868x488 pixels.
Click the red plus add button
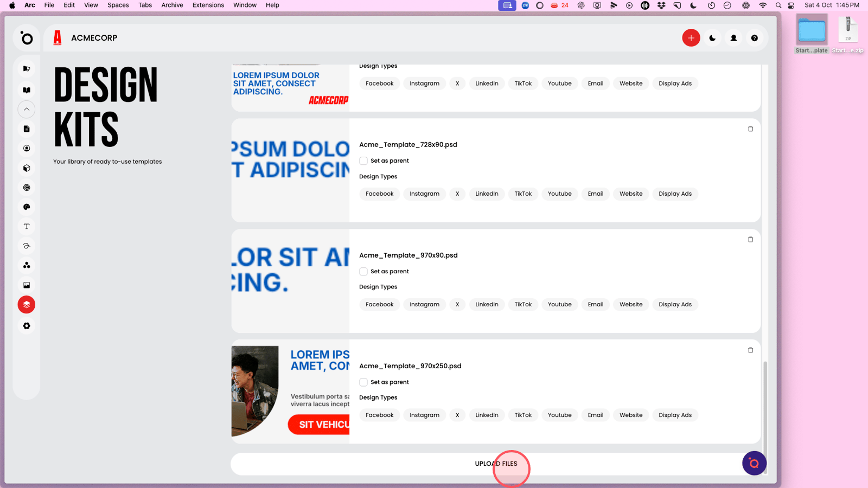pos(691,38)
